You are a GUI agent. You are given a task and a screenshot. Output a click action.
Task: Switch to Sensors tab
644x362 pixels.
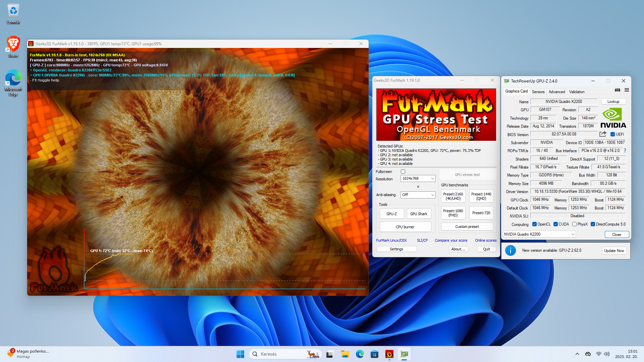[538, 92]
